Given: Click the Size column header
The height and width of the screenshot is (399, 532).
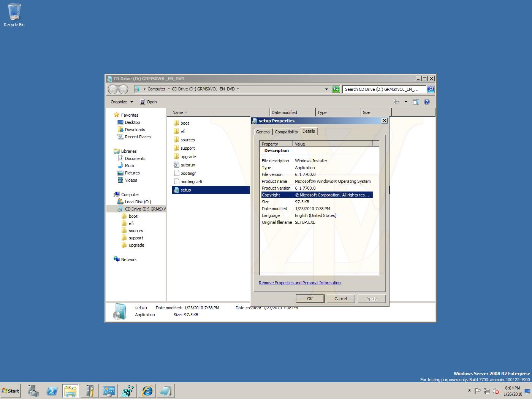Looking at the screenshot, I should (376, 112).
